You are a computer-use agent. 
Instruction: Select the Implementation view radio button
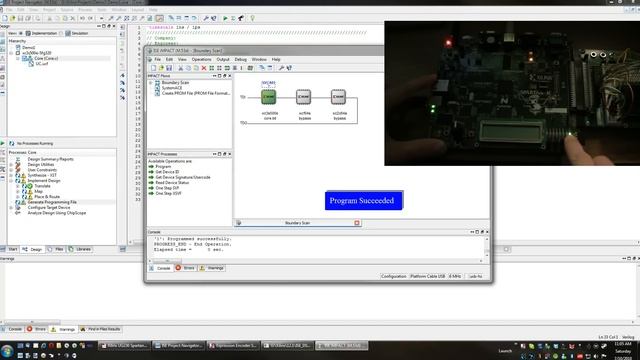point(21,33)
